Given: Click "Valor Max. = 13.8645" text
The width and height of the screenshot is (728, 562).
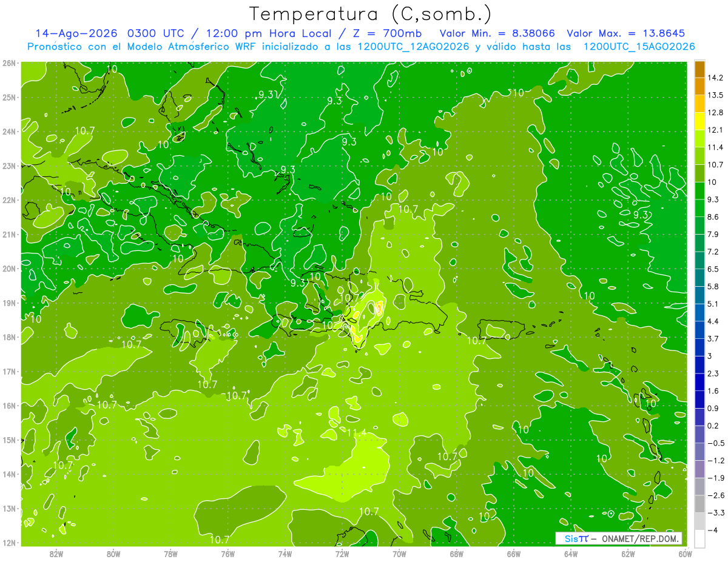Looking at the screenshot, I should pos(627,33).
